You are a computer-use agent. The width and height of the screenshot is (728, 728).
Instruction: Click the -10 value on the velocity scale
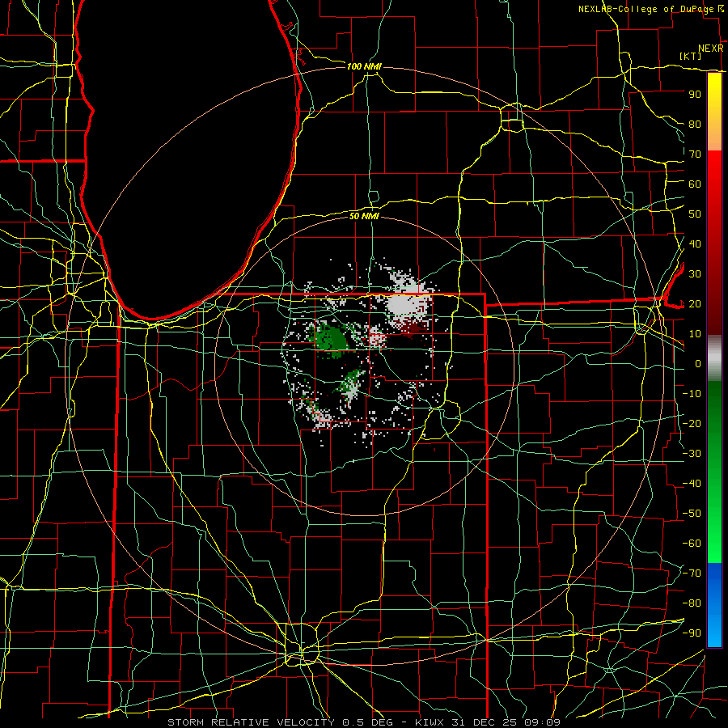click(692, 394)
